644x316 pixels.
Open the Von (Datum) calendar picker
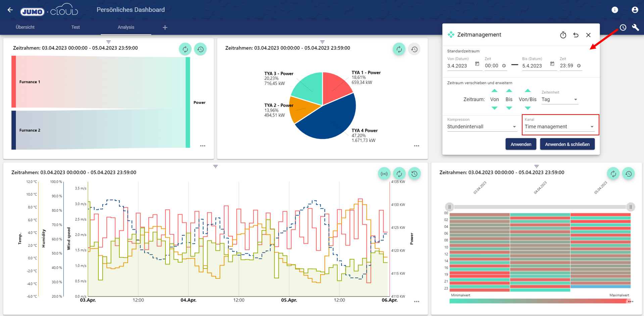(x=477, y=64)
